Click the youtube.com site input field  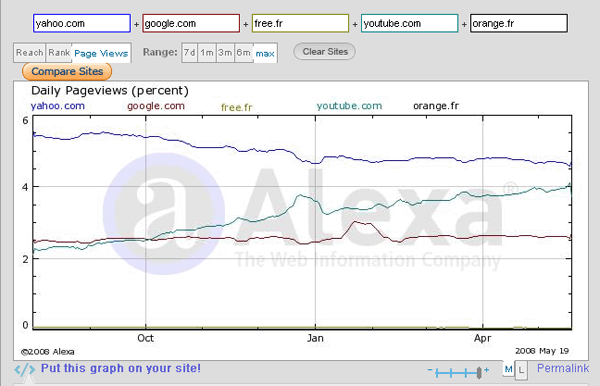pos(409,23)
